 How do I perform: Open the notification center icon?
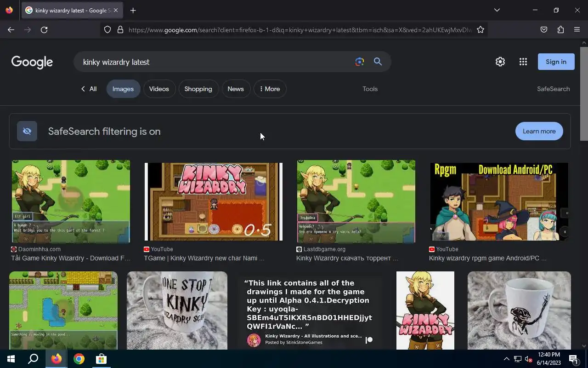pyautogui.click(x=574, y=359)
